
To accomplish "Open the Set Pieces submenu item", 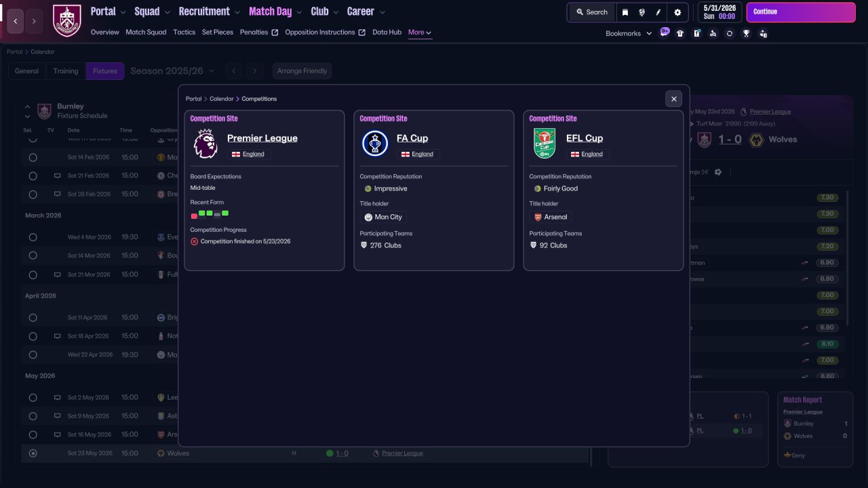I will 218,32.
